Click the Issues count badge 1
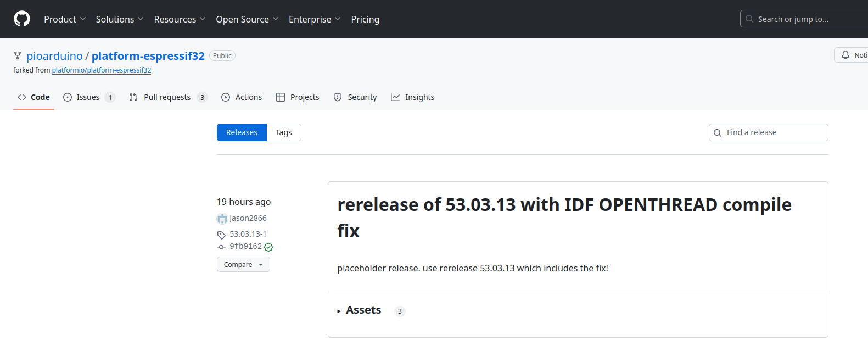This screenshot has width=868, height=345. tap(110, 97)
